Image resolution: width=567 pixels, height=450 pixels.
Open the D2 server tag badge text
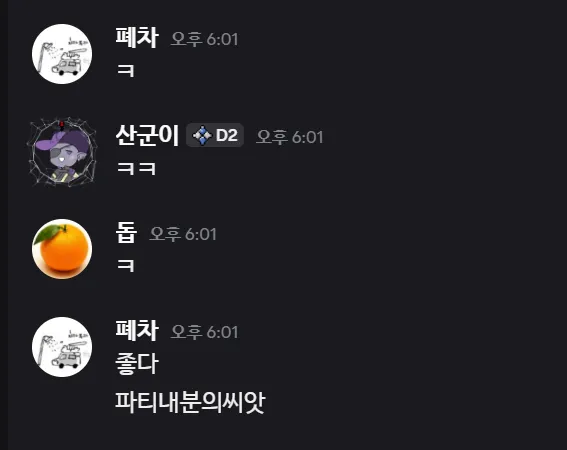[x=227, y=135]
